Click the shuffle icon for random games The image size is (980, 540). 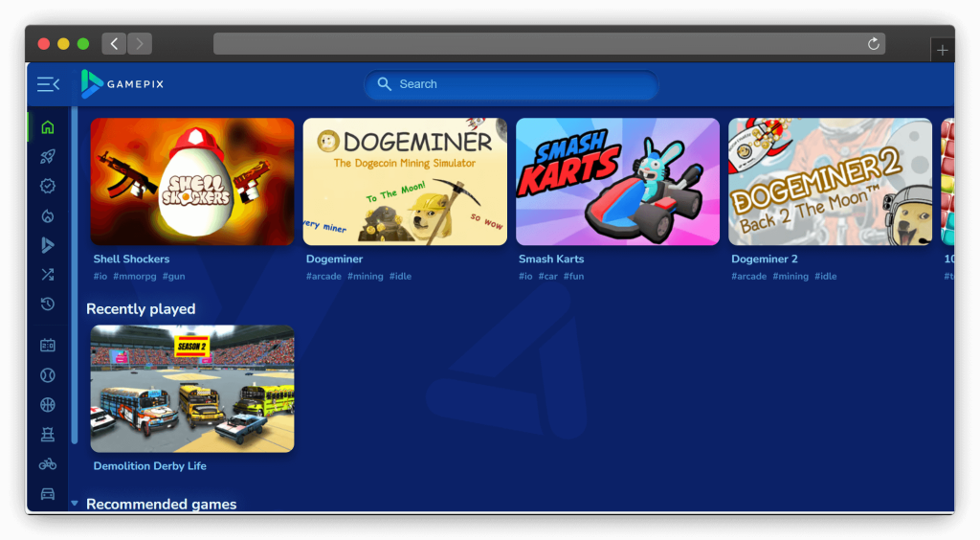tap(48, 275)
